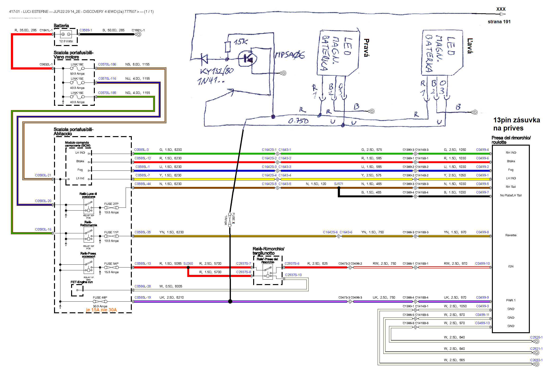
Task: Click the ground terminal at C1661L-1
Action: [139, 34]
